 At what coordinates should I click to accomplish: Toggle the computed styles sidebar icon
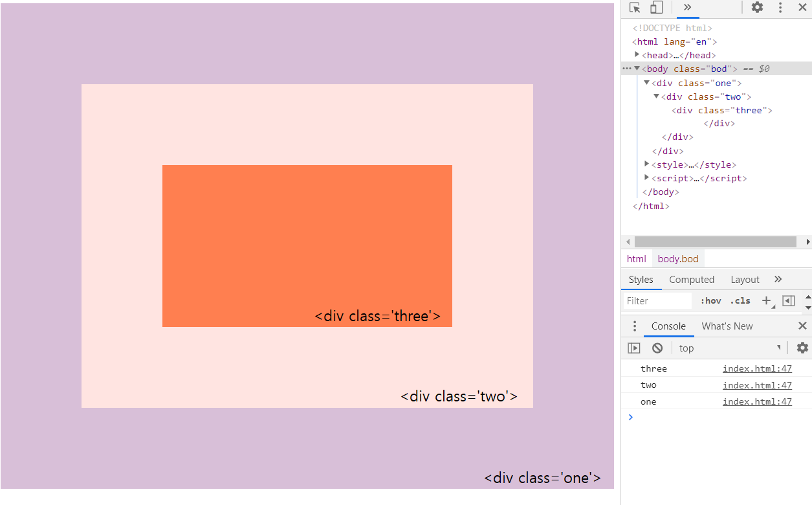tap(788, 301)
